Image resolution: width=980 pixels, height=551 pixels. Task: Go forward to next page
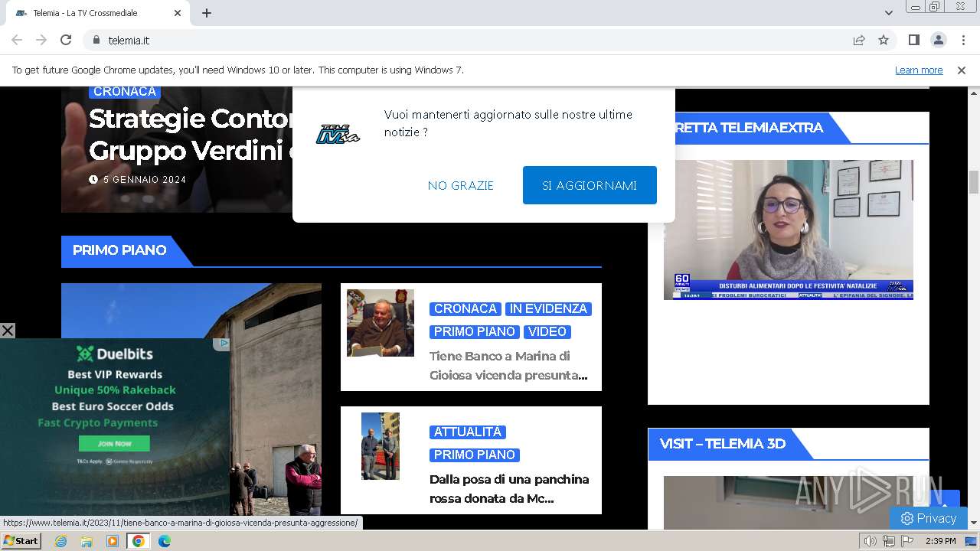point(41,40)
